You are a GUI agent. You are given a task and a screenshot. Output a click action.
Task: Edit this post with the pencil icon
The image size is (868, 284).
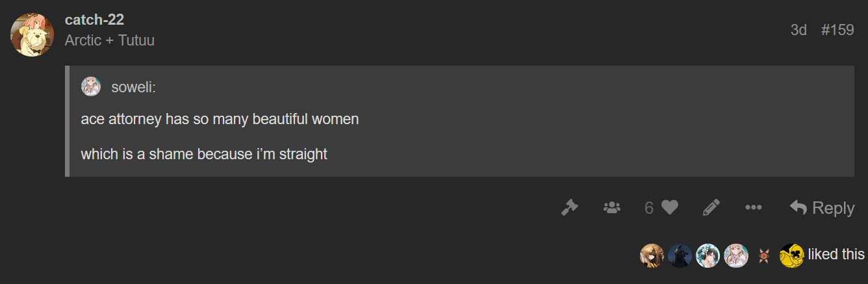[711, 208]
